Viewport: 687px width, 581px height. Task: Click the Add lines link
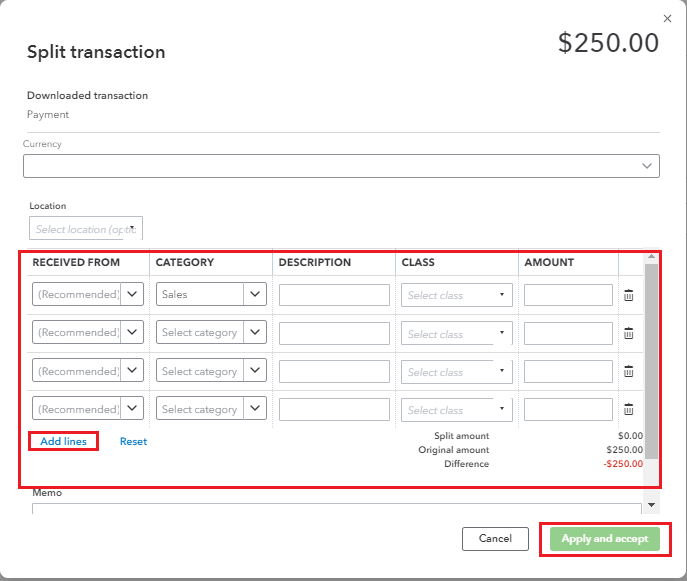63,441
